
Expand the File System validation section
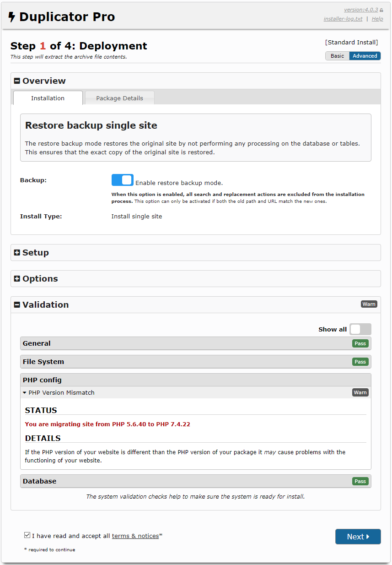coord(196,362)
